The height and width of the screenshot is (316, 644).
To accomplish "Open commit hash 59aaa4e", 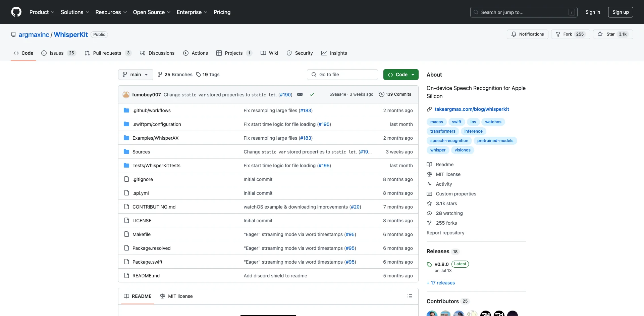I will tap(338, 94).
